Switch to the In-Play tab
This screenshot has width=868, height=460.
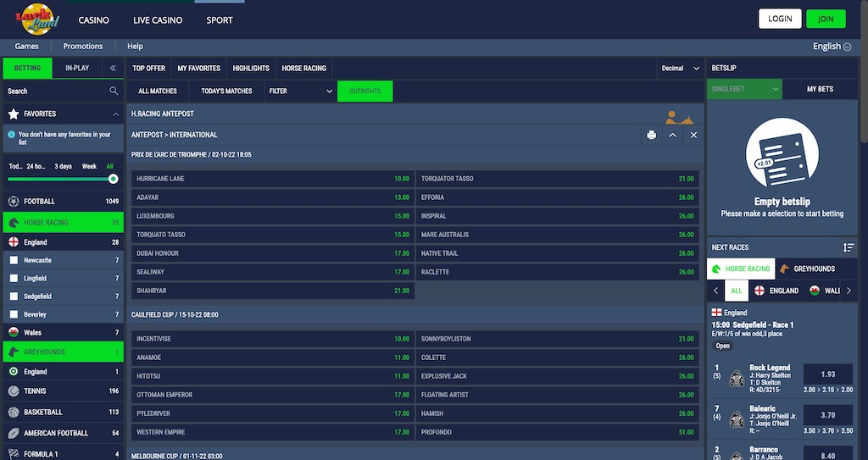pos(77,68)
